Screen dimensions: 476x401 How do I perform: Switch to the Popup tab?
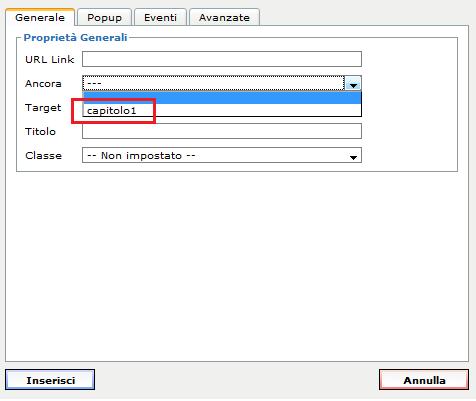point(104,18)
